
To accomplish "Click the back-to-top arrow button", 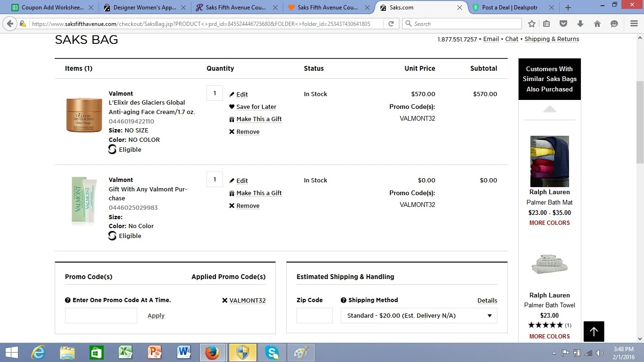I will pyautogui.click(x=594, y=331).
